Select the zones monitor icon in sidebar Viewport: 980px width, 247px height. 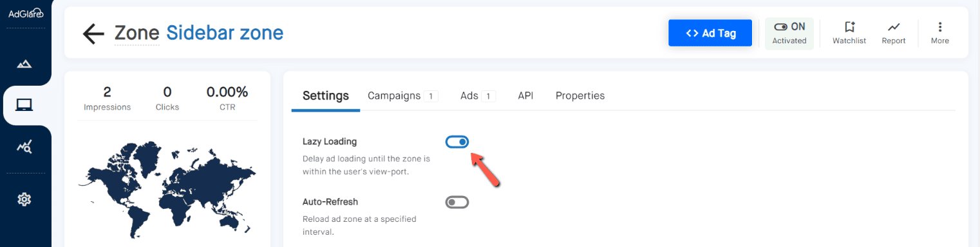(x=24, y=105)
